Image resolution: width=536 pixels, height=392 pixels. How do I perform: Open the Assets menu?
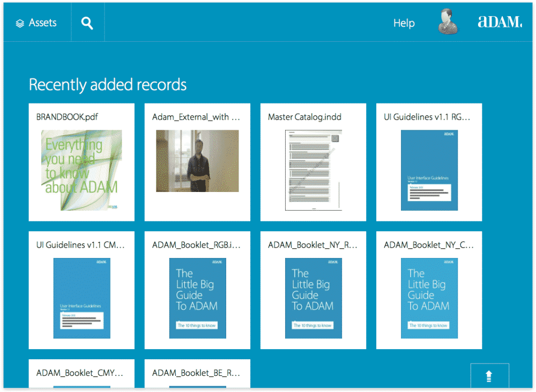38,22
